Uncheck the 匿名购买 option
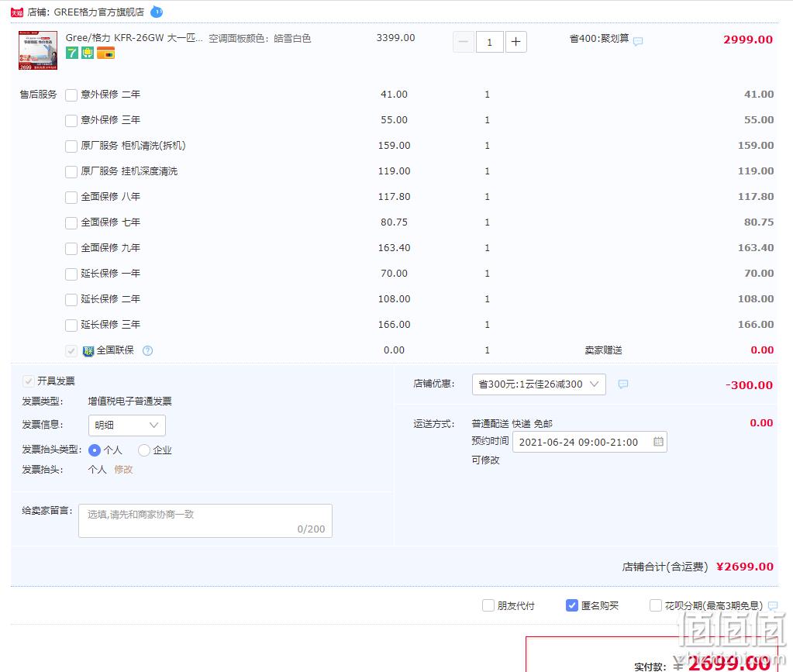Screen dimensions: 793x672 (x=572, y=605)
